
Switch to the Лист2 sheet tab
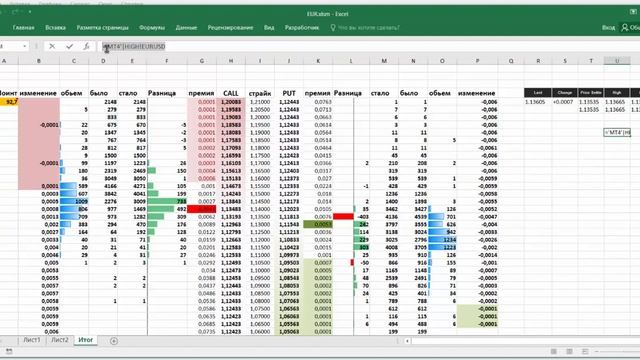coord(60,340)
